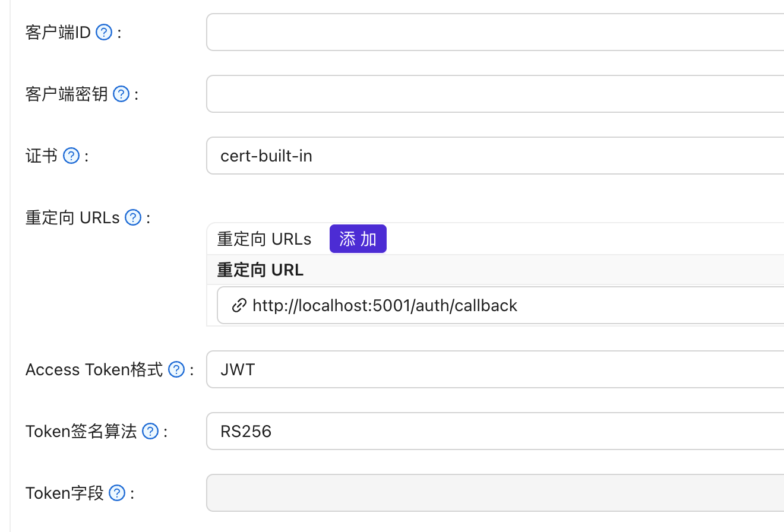
Task: Click the Token字段 label text
Action: tap(65, 493)
